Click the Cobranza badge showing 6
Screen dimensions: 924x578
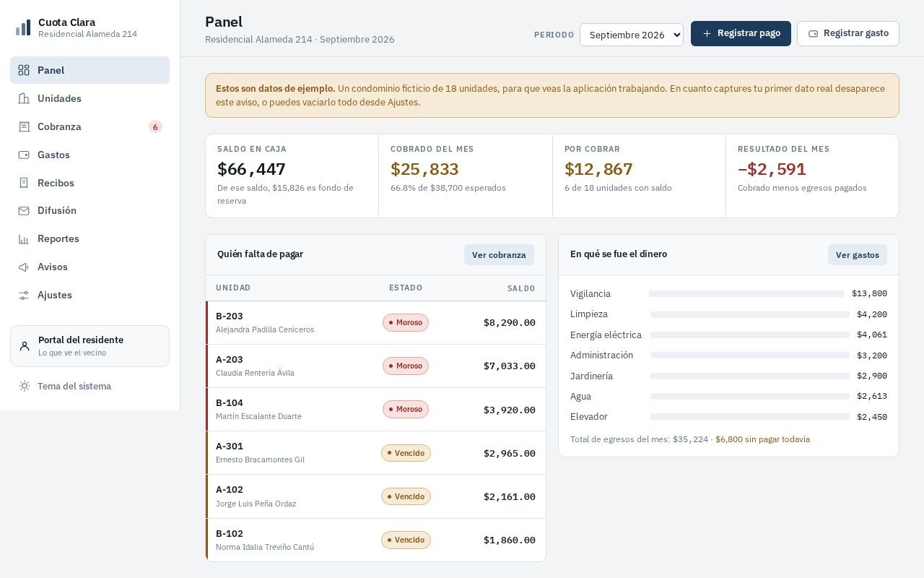tap(155, 127)
